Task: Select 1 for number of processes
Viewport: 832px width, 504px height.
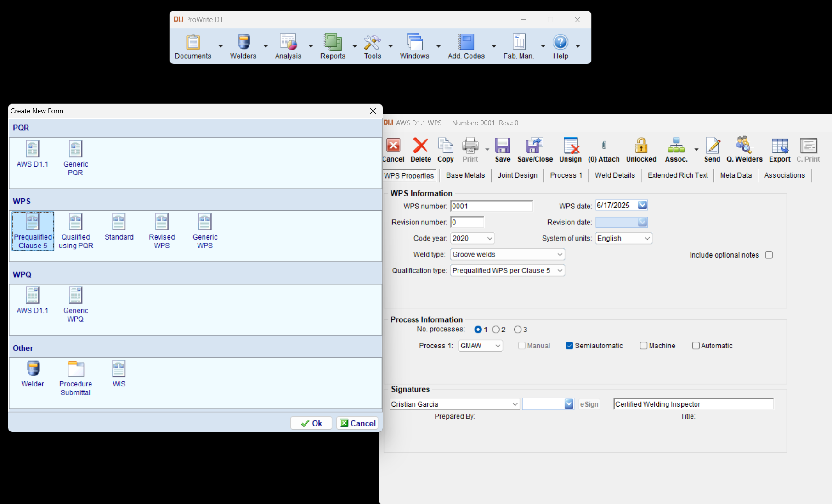Action: [478, 330]
